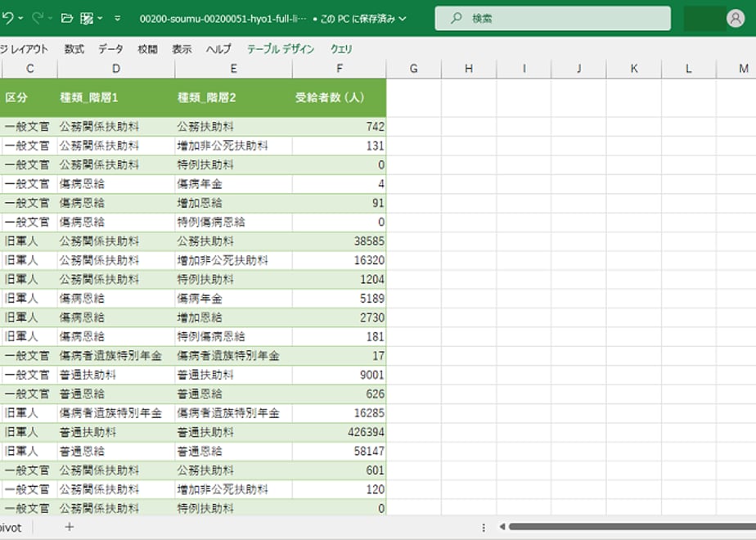
Task: Select the cell with value 626
Action: click(340, 394)
